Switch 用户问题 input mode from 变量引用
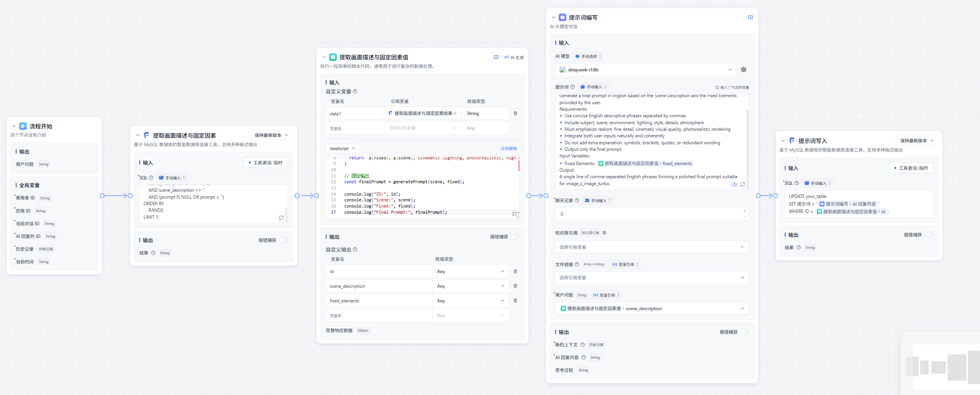Viewport: 980px width, 395px height. point(606,295)
